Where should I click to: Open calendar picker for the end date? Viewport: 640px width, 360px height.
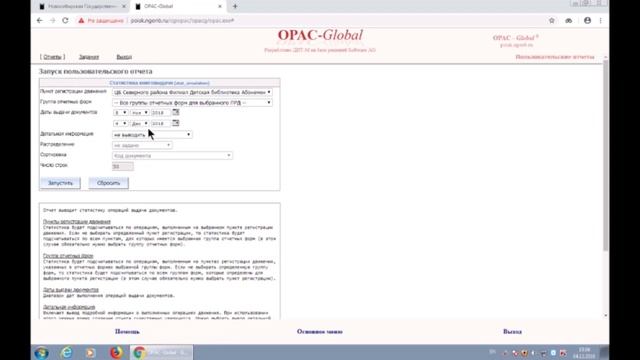coord(176,123)
